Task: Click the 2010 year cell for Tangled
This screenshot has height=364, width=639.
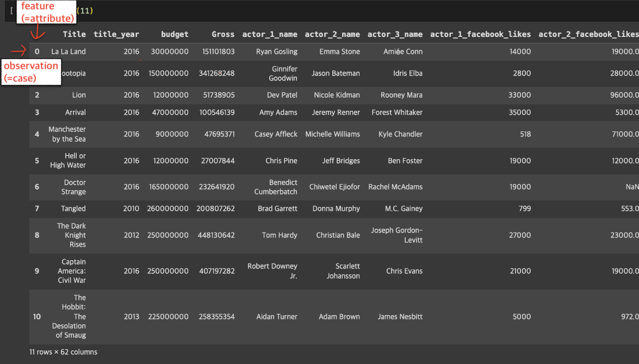Action: 131,209
